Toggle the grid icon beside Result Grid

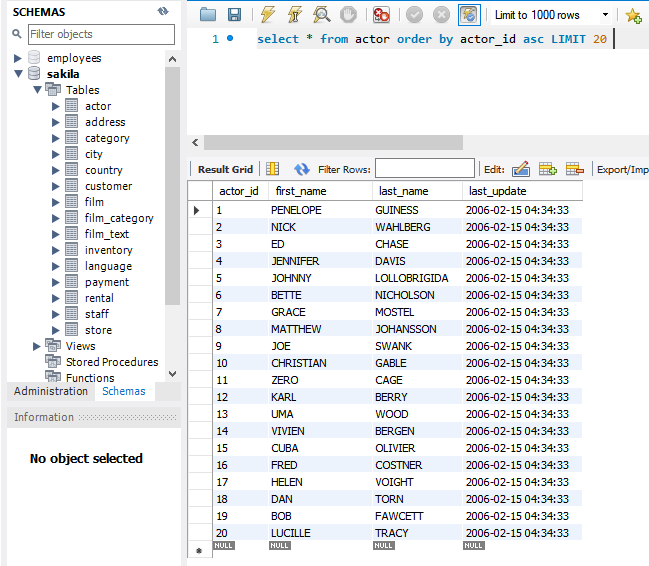273,169
